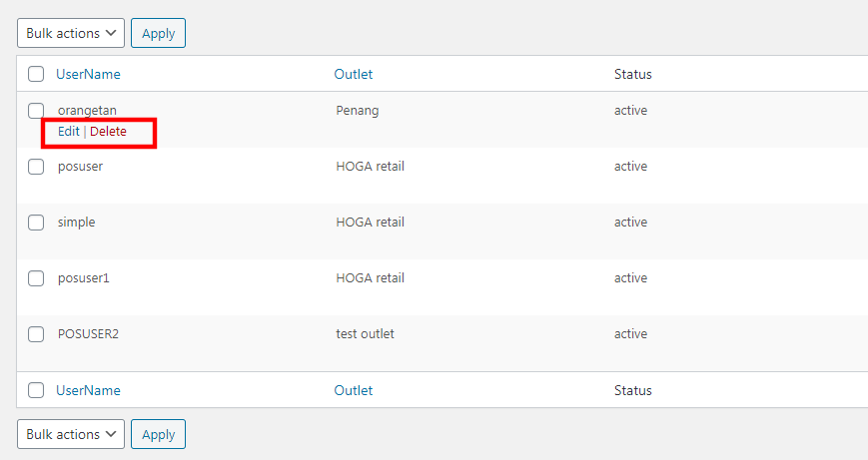
Task: Sort by UserName in the table footer
Action: (x=88, y=390)
